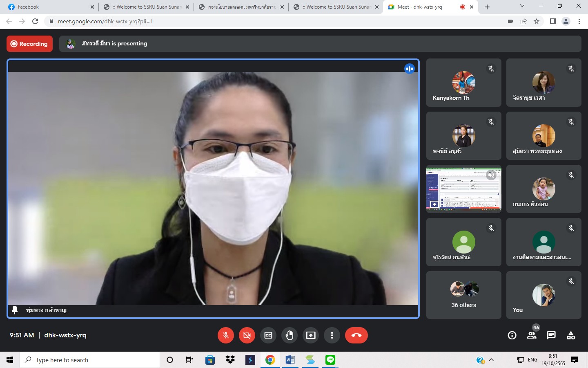Unmute the microphone in Meet controls

pyautogui.click(x=226, y=335)
